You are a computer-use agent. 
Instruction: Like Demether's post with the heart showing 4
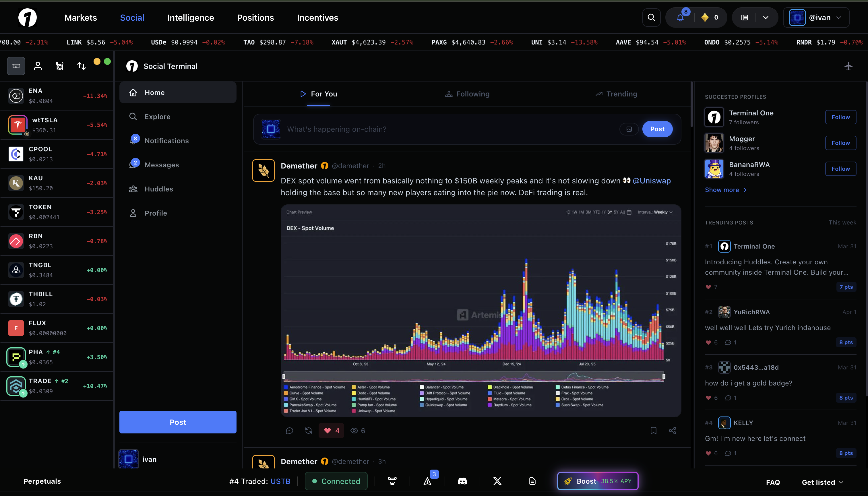click(332, 431)
